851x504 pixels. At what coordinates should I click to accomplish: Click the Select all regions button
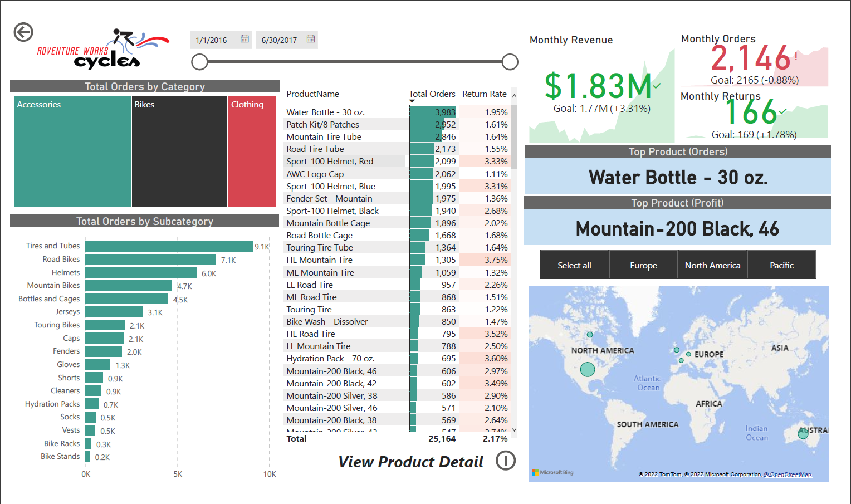tap(574, 265)
